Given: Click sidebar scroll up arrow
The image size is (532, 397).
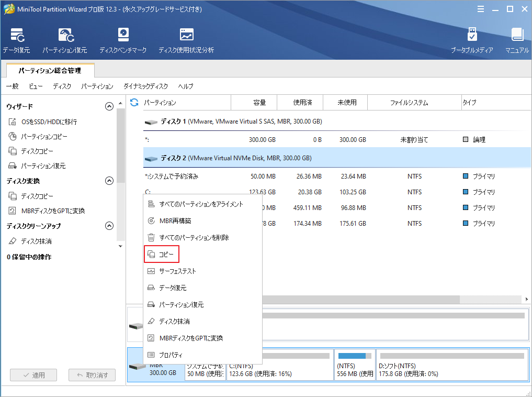Looking at the screenshot, I should pyautogui.click(x=120, y=103).
